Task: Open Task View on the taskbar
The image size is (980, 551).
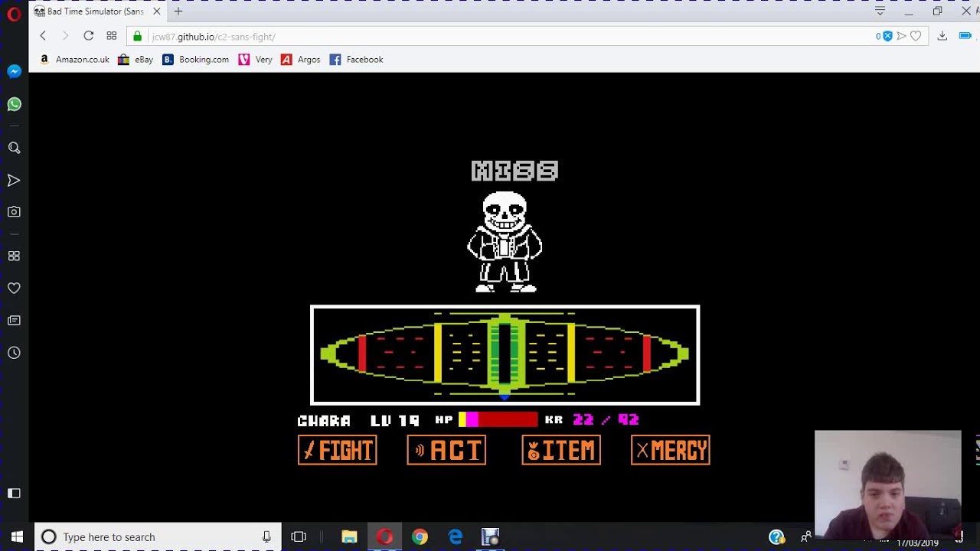Action: [x=299, y=537]
